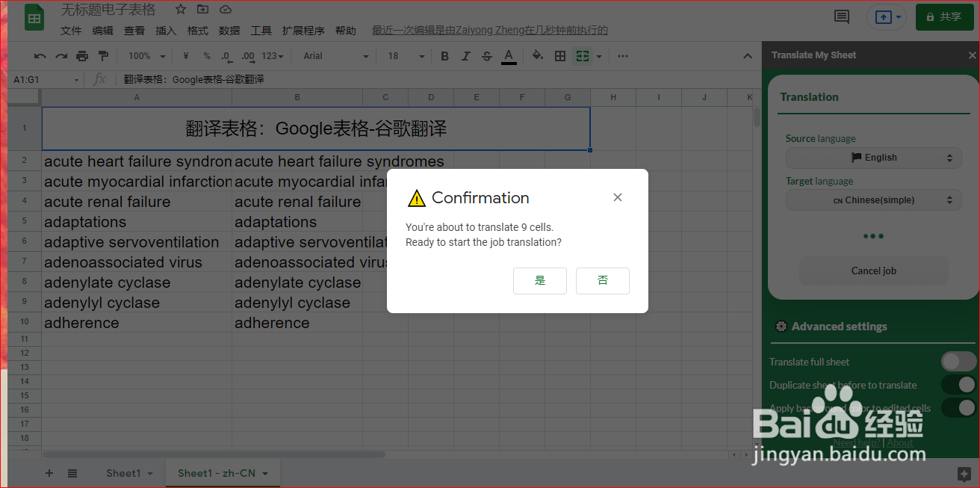Click the green 共享 share button

click(944, 16)
